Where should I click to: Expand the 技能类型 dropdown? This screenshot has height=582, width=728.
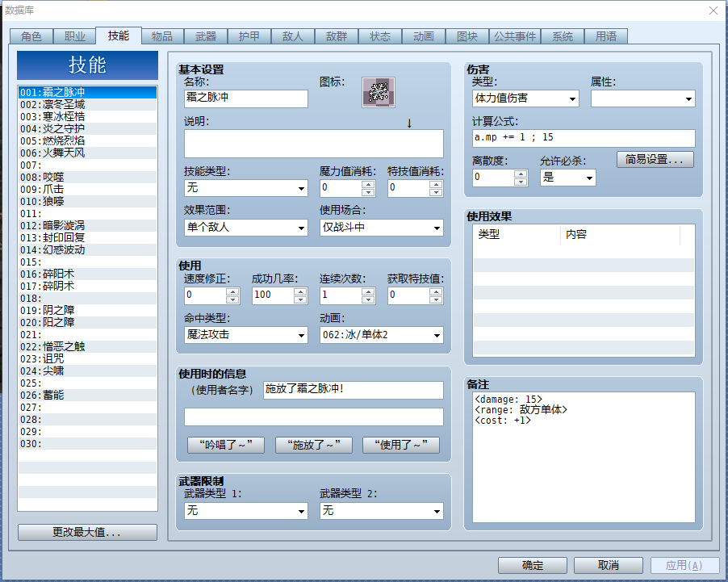pyautogui.click(x=246, y=188)
